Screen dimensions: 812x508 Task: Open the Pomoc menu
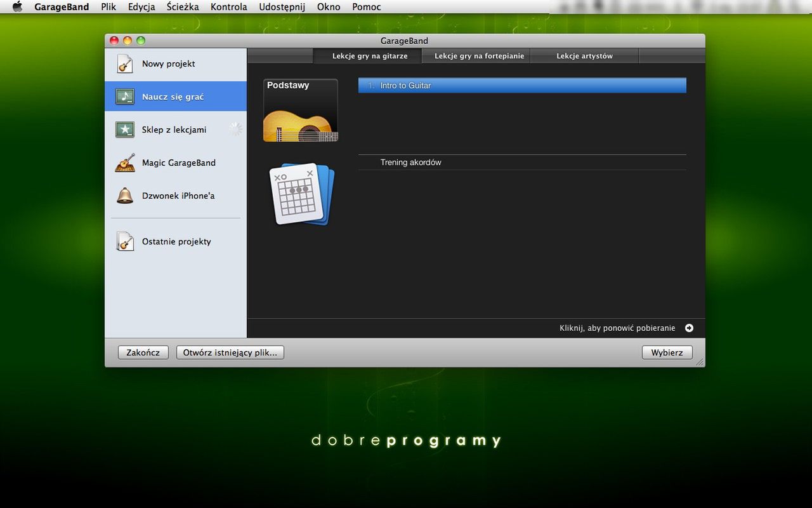point(367,7)
